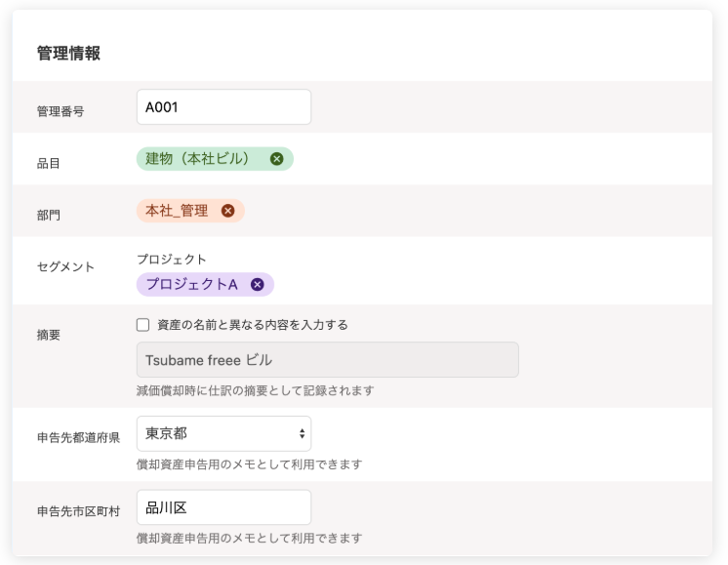
Task: Click the 資産の名前と異なる内容を入力する label text
Action: coord(253,325)
